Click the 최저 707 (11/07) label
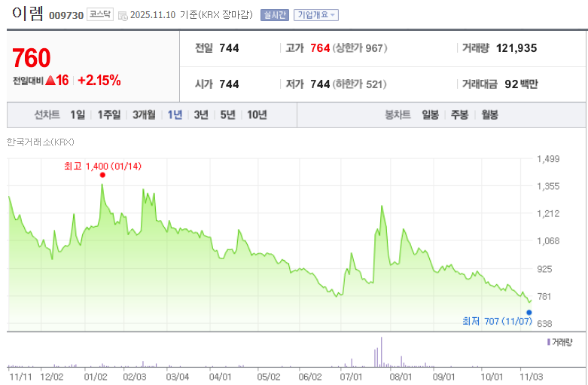The image size is (588, 385). pos(497,321)
